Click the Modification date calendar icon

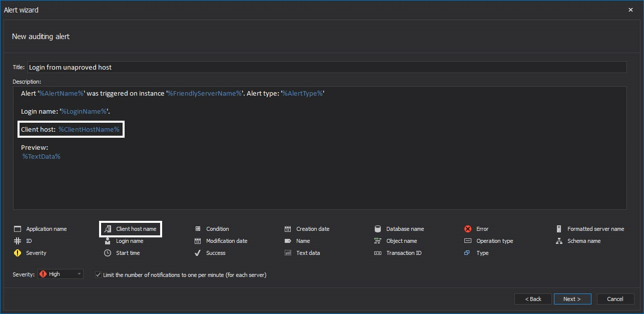coord(198,241)
